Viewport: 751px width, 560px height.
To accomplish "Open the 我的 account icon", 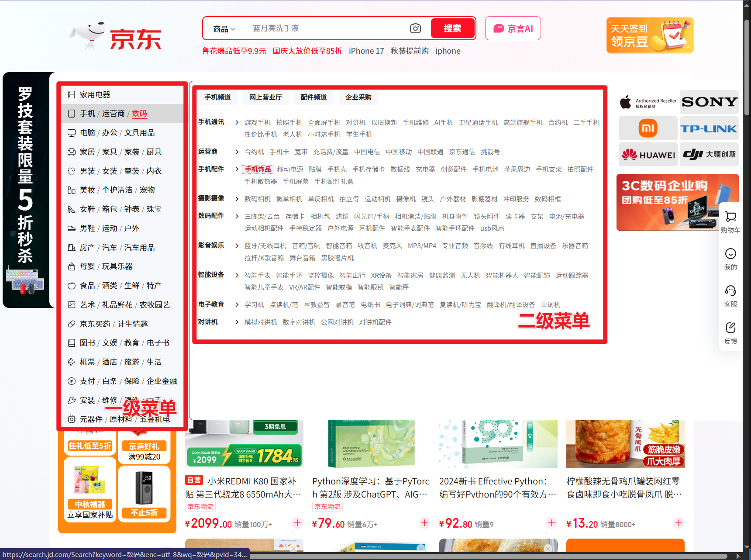I will (730, 259).
